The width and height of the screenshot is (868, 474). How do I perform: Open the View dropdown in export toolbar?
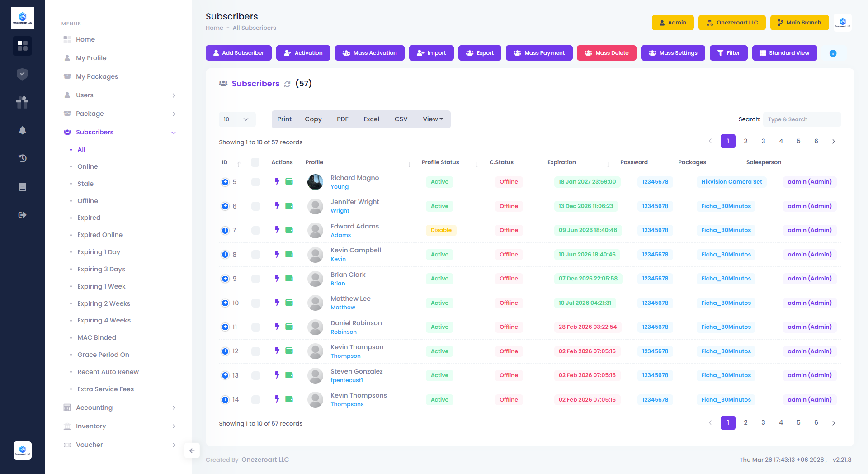click(433, 119)
